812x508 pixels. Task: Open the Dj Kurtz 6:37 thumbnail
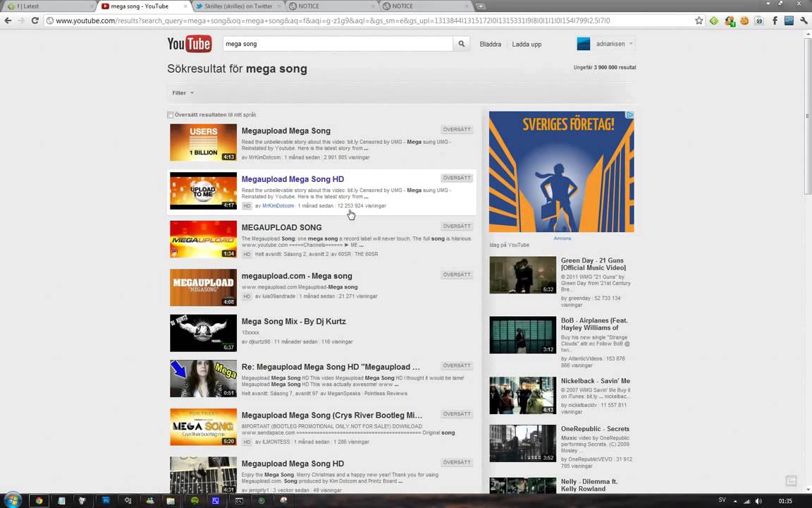[203, 333]
